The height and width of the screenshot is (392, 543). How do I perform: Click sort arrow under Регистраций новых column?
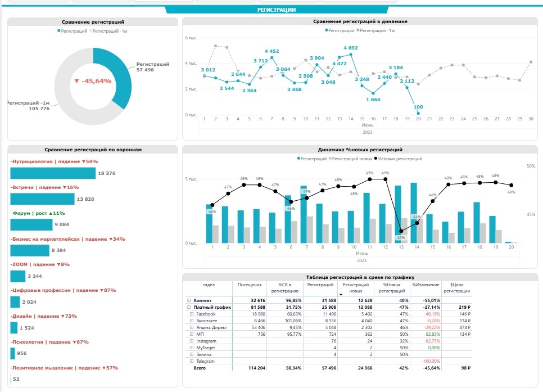pyautogui.click(x=341, y=295)
